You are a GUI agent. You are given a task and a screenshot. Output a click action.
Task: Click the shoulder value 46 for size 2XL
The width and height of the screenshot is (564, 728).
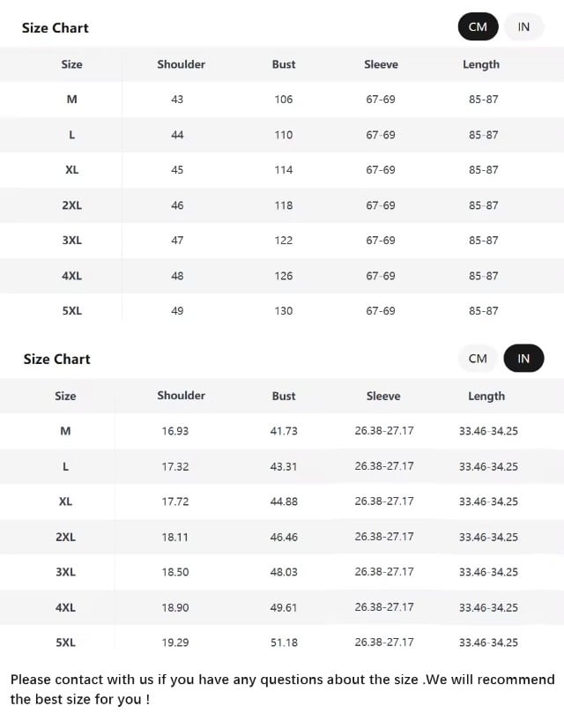point(177,205)
